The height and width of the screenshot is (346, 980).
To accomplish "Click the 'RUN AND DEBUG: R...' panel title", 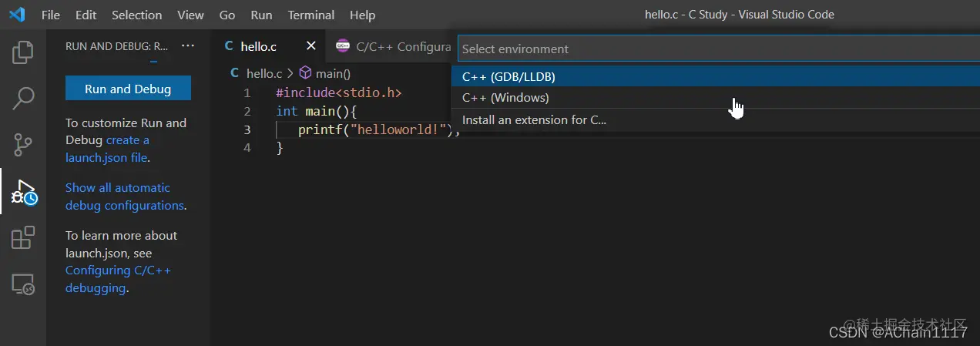I will (x=116, y=46).
